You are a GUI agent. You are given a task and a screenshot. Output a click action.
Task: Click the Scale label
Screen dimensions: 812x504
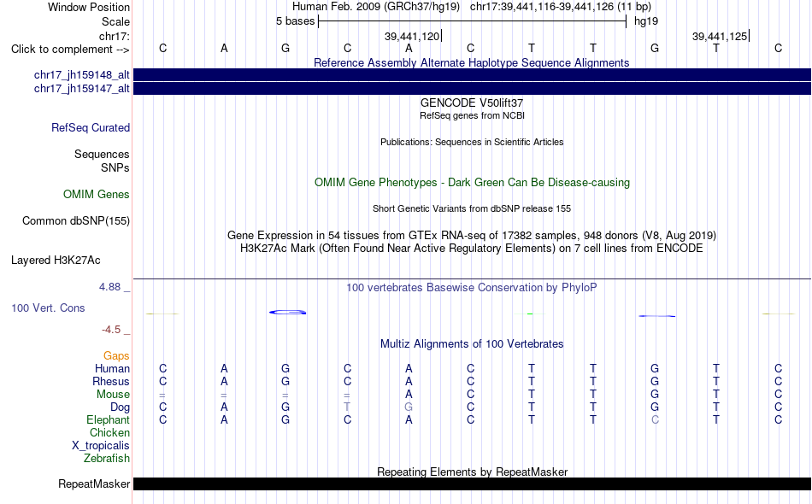115,21
